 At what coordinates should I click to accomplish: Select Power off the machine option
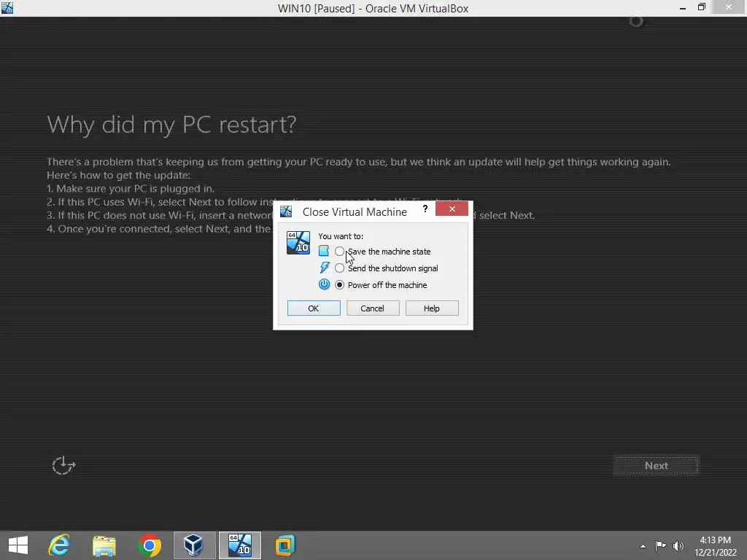tap(339, 285)
